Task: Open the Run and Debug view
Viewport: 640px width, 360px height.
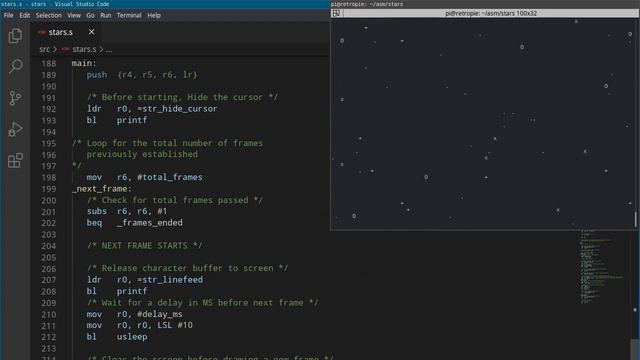Action: tap(15, 129)
